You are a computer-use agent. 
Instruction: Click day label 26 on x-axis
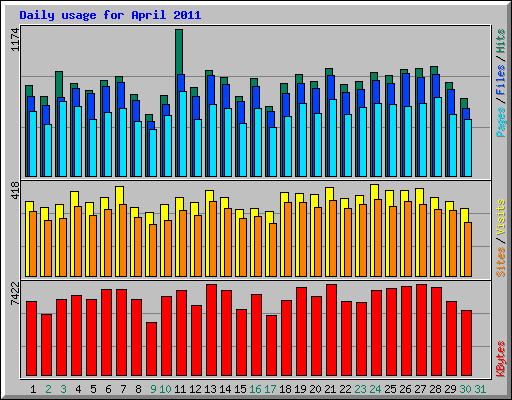(405, 389)
